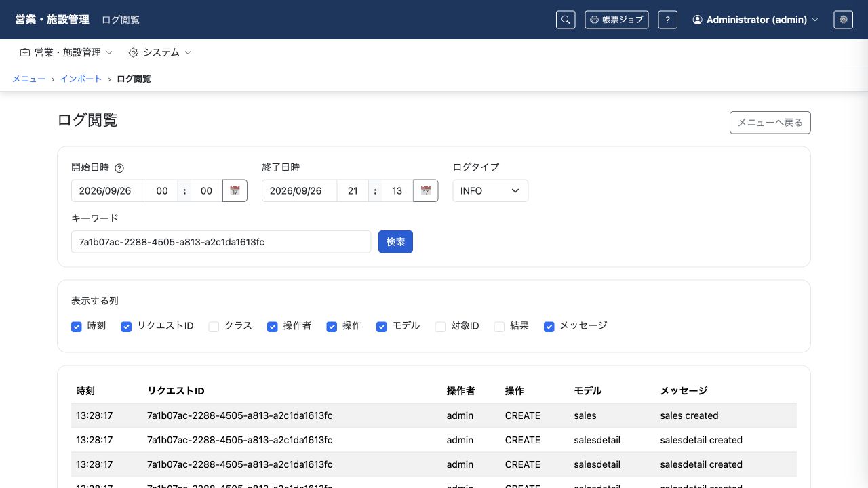Click the user avatar icon beside Administrator
The image size is (868, 488).
697,20
